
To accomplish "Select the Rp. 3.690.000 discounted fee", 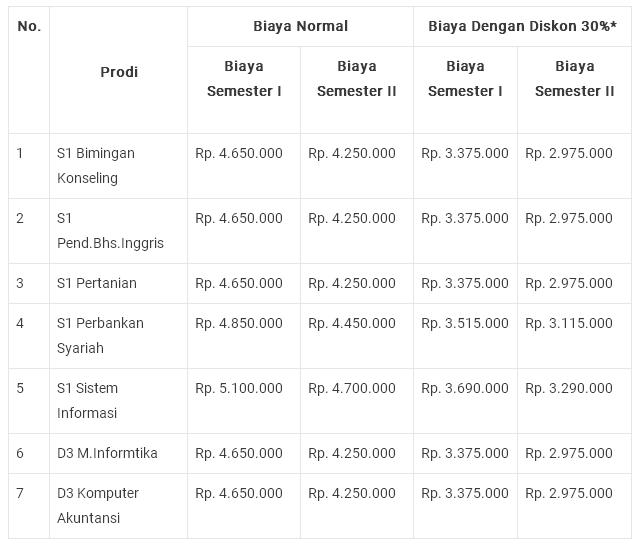I will point(465,388).
